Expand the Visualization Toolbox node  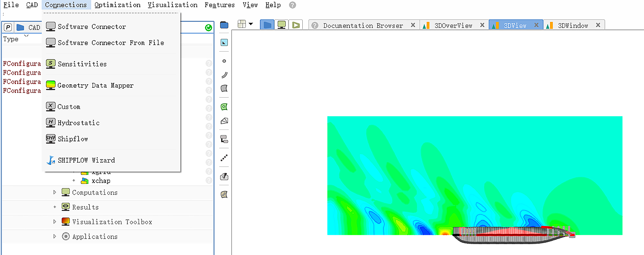(55, 222)
